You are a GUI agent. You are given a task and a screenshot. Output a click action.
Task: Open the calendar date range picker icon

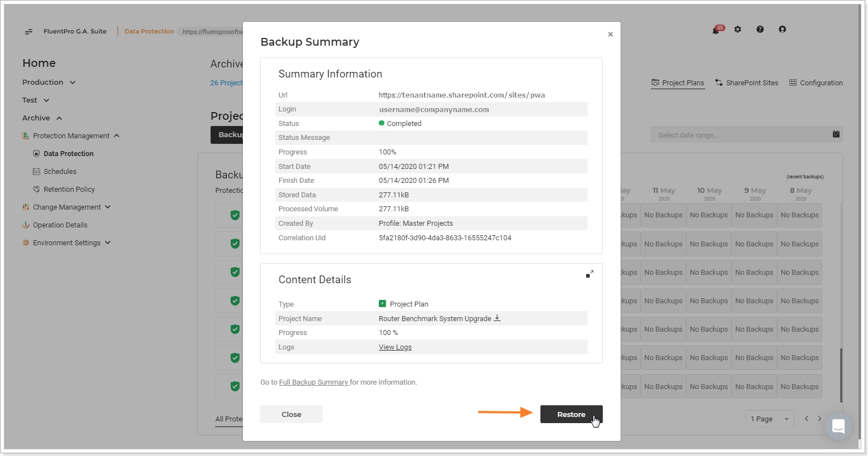836,134
